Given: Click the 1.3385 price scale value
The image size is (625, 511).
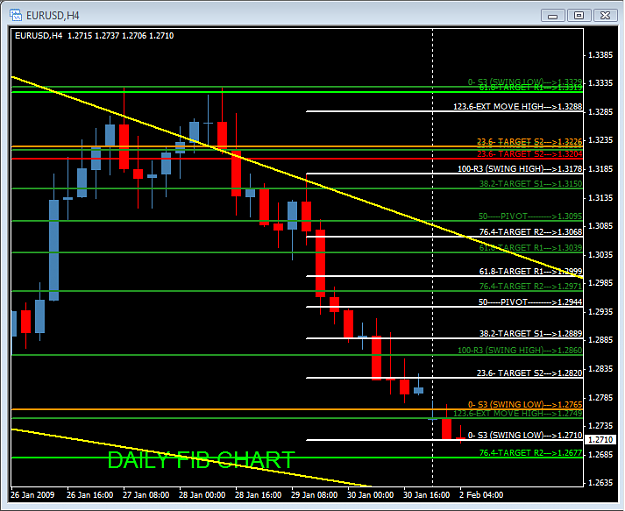Looking at the screenshot, I should [601, 55].
